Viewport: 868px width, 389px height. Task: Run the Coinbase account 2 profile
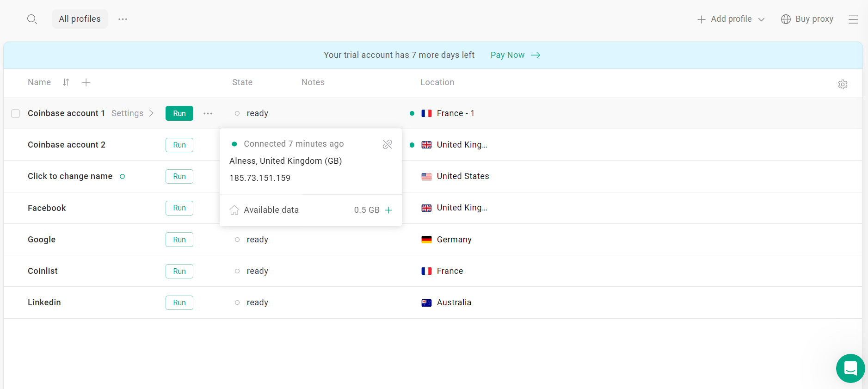179,145
